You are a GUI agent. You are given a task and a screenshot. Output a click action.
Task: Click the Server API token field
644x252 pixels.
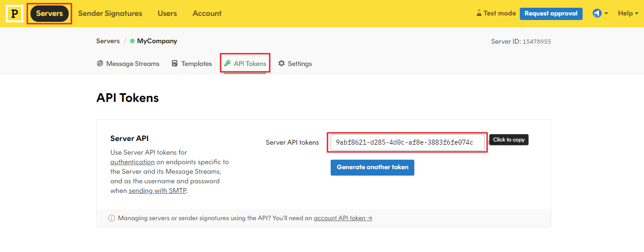point(408,142)
